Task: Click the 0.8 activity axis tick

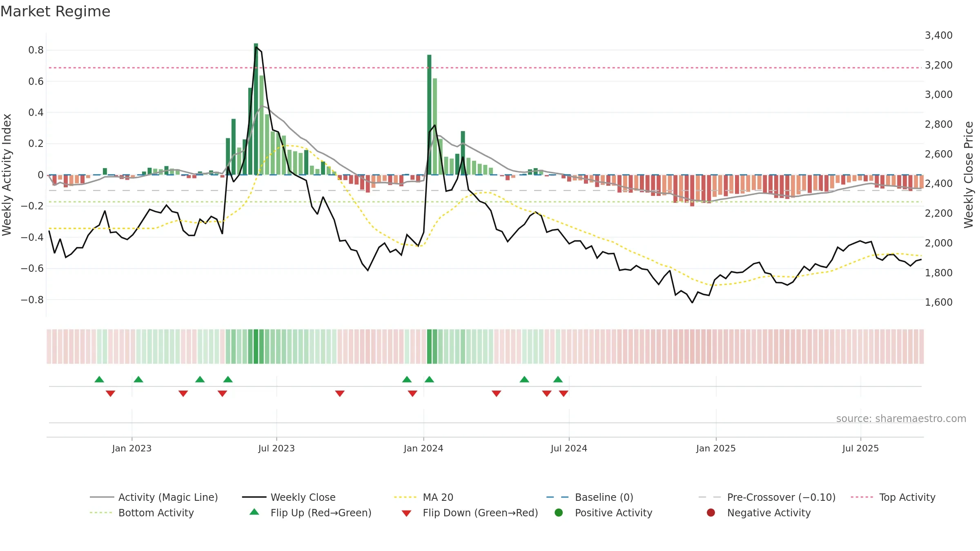Action: [36, 50]
